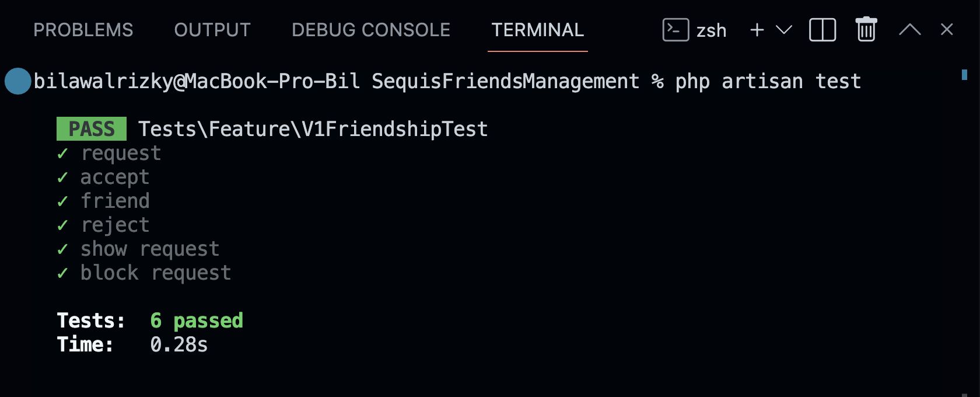
Task: Click the 6 passed result text
Action: [196, 320]
